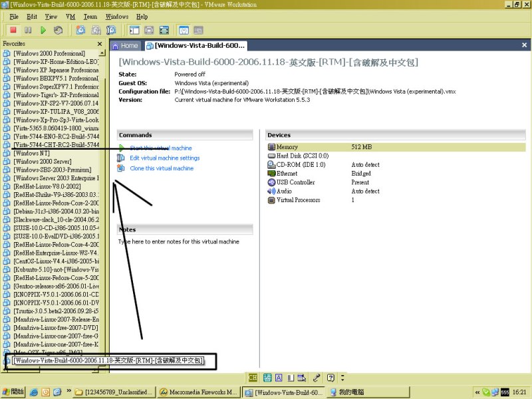The width and height of the screenshot is (532, 399).
Task: Open the VM menu
Action: [70, 16]
